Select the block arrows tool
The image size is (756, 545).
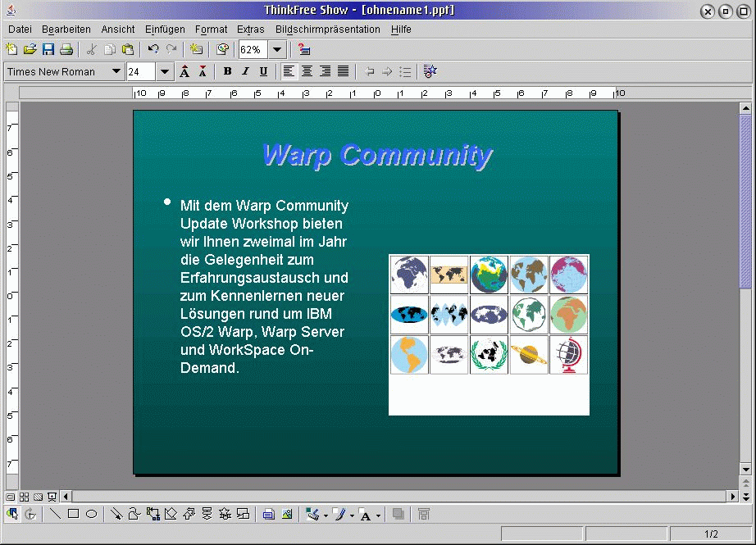(189, 514)
